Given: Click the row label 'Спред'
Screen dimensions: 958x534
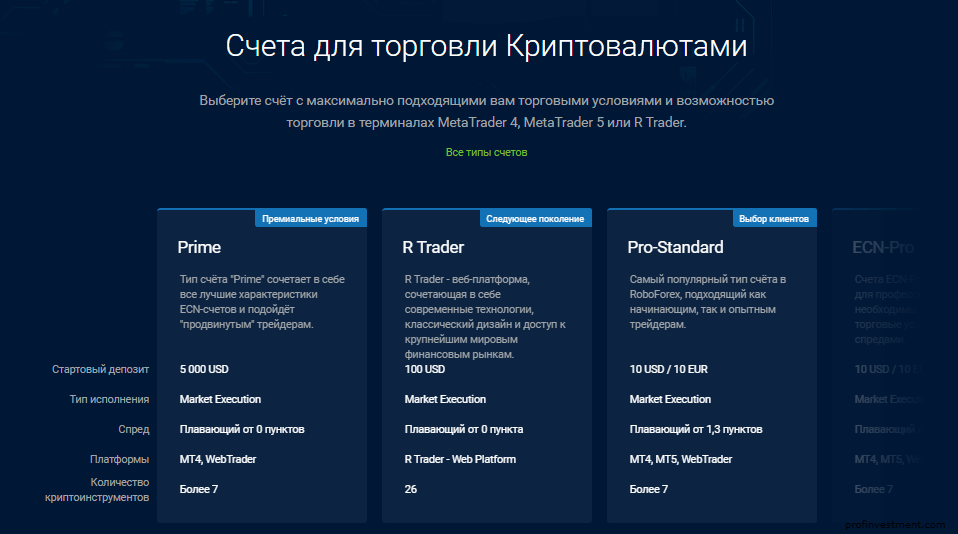Looking at the screenshot, I should (x=134, y=429).
